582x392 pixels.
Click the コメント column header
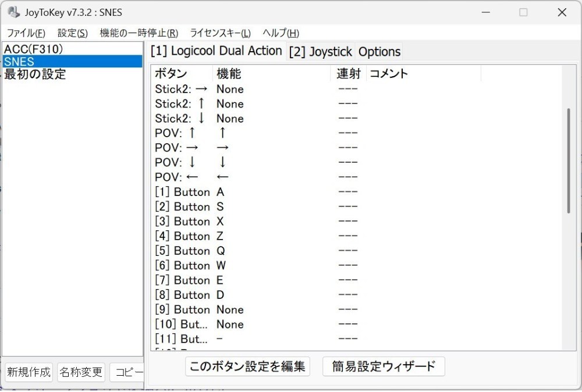tap(424, 73)
